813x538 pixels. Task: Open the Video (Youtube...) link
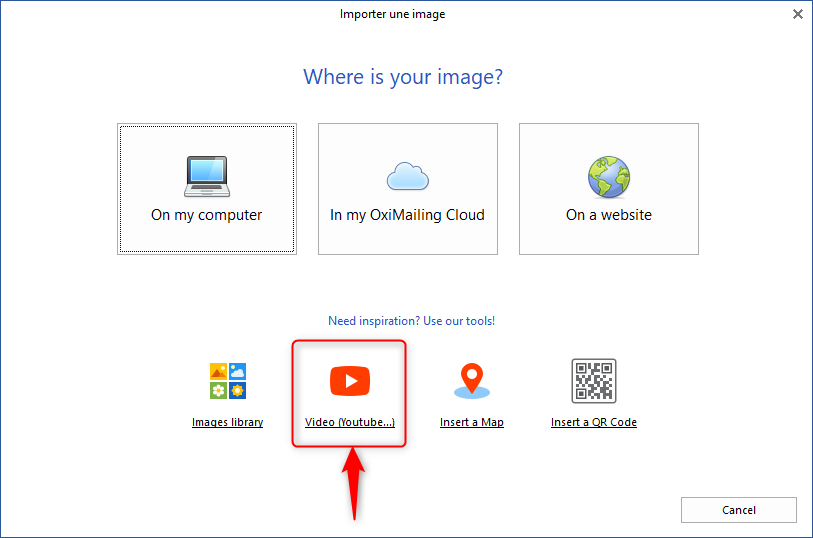click(350, 422)
